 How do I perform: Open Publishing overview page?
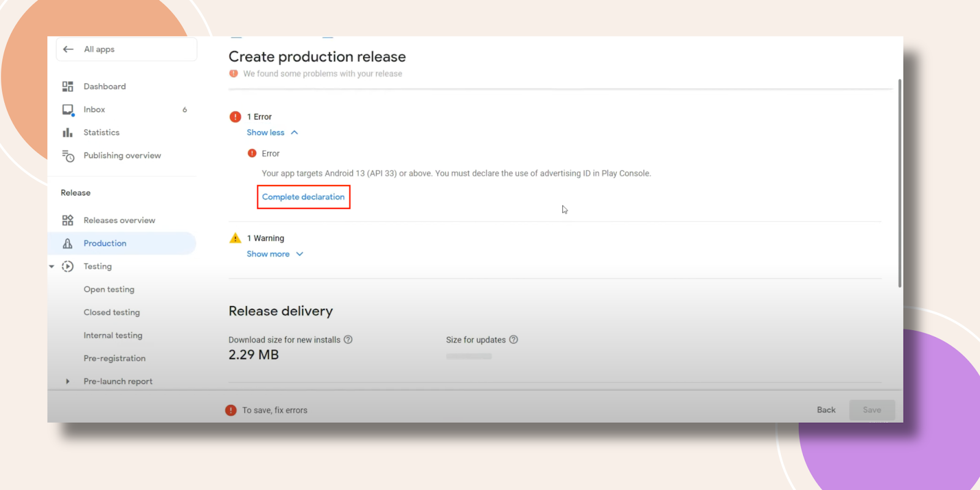click(123, 156)
